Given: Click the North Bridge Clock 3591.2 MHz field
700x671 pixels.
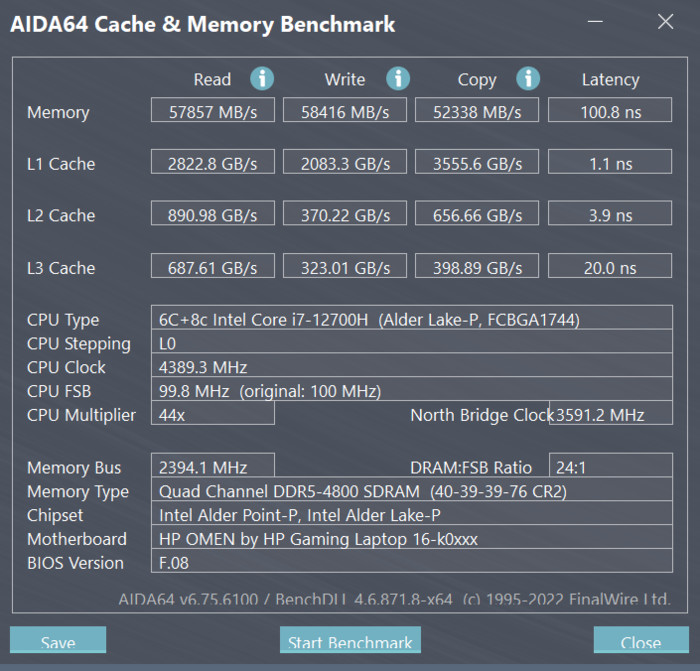Looking at the screenshot, I should click(x=611, y=413).
